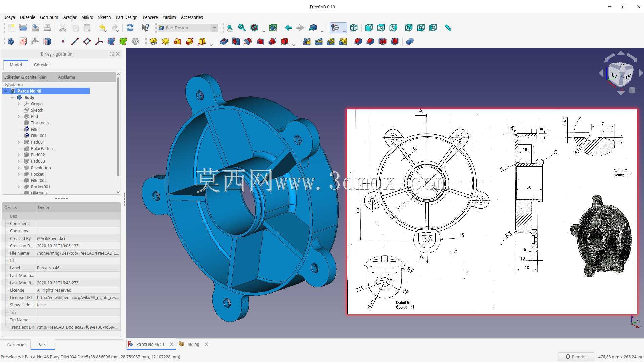Select the Fillet tool
The image size is (644, 362).
click(358, 41)
